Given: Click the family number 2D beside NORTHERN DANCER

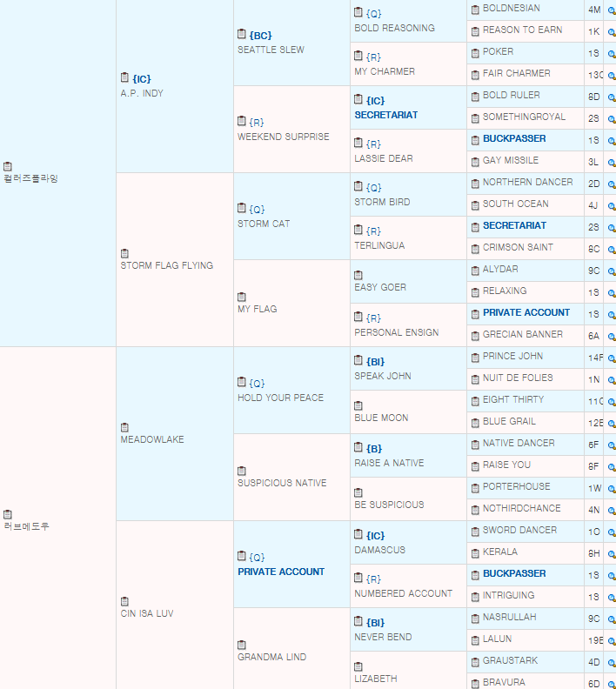Looking at the screenshot, I should (x=593, y=184).
